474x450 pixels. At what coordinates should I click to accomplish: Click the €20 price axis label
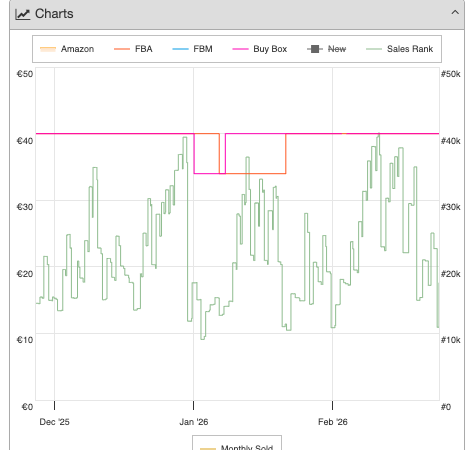[x=25, y=274]
